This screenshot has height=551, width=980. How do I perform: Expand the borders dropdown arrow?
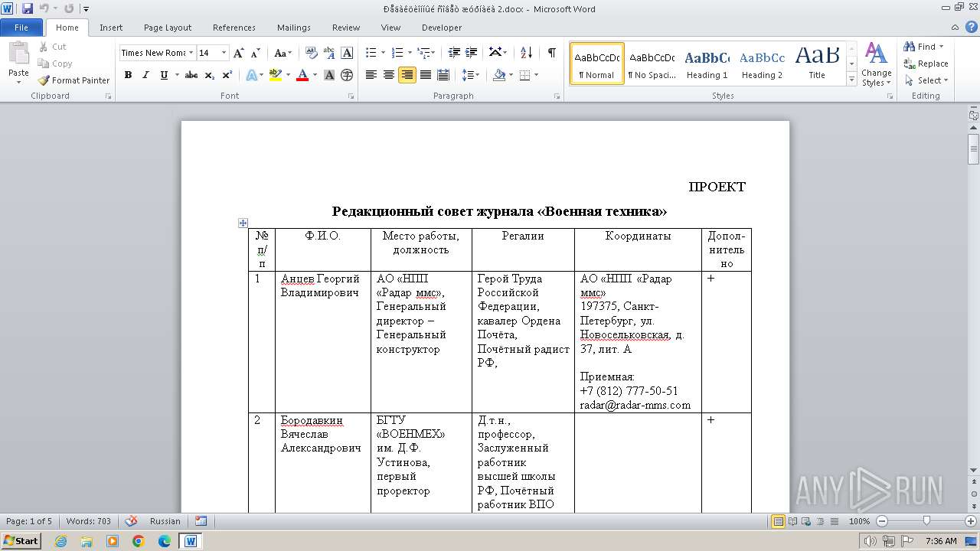coord(536,75)
